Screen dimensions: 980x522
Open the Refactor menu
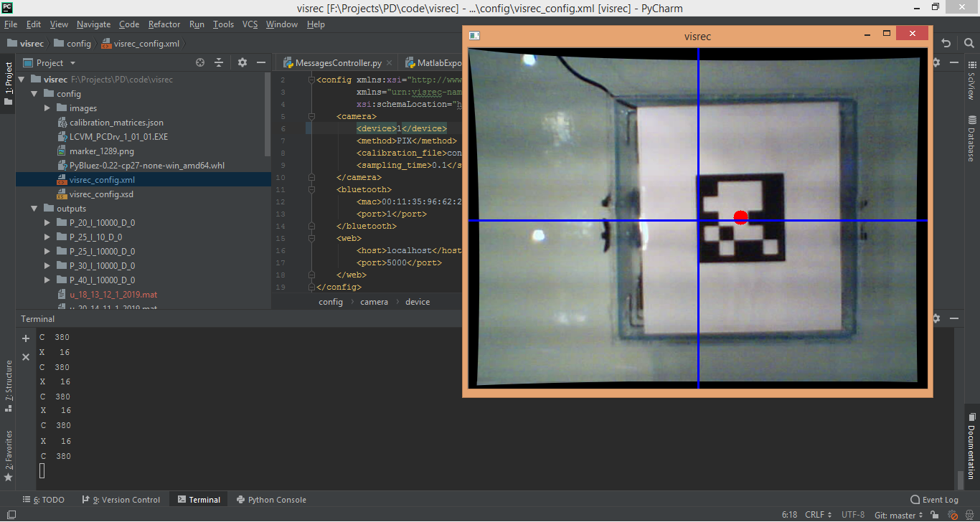click(164, 24)
